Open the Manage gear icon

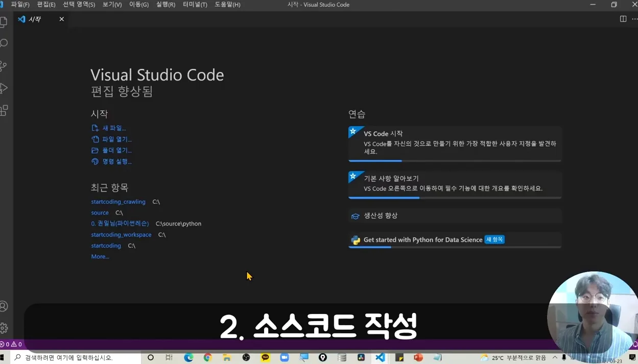pyautogui.click(x=4, y=328)
